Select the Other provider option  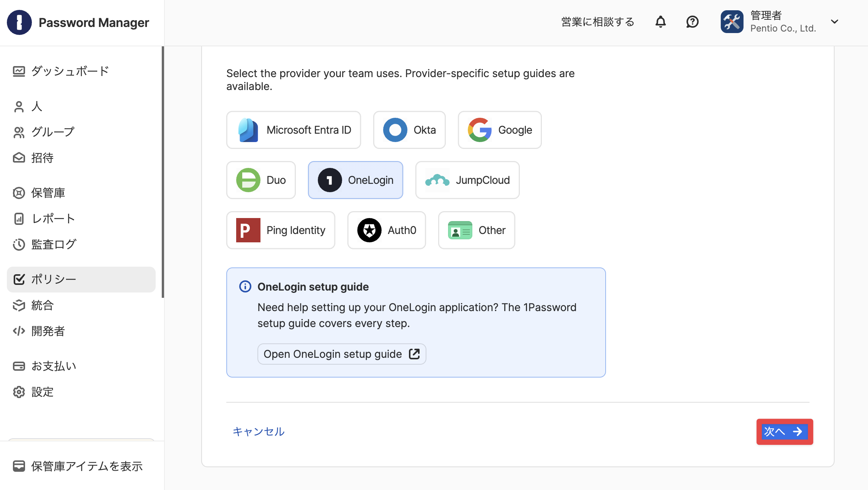(477, 230)
